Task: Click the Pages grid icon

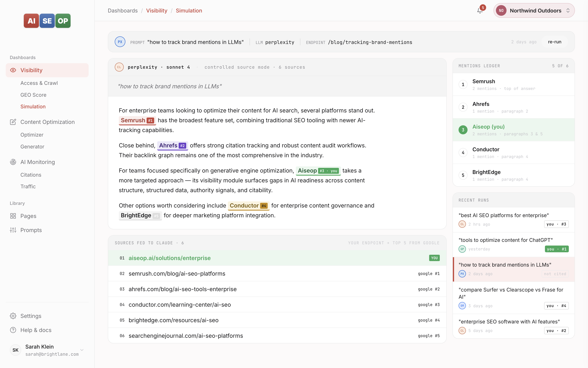Action: [x=13, y=216]
